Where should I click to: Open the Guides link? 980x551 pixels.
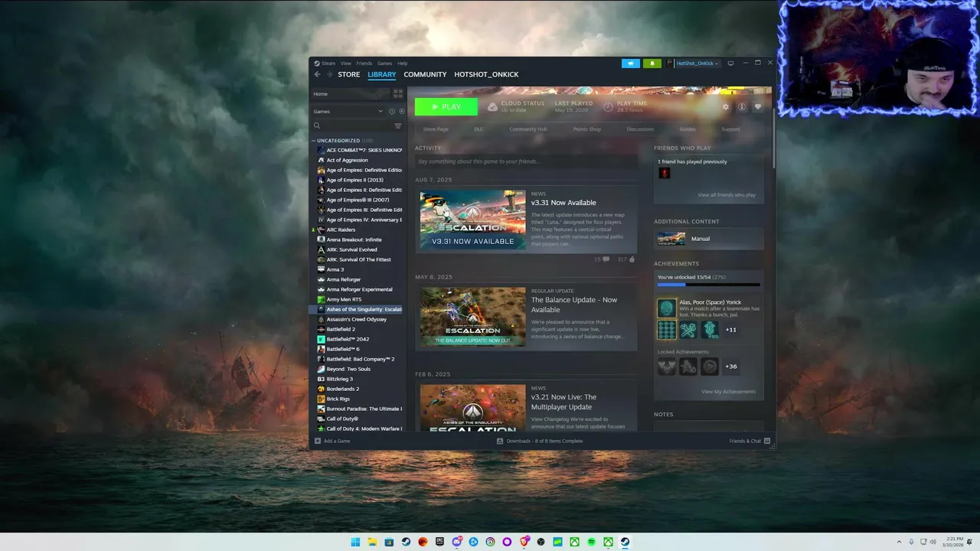tap(688, 129)
